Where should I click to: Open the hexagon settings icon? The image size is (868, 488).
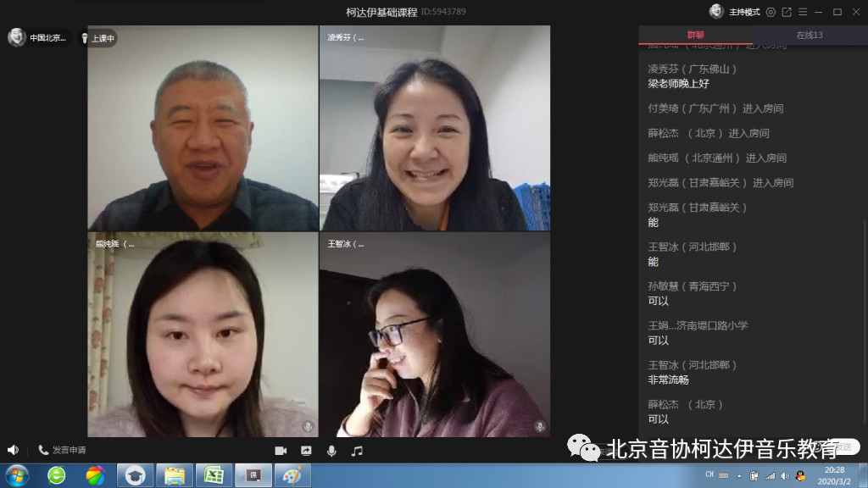pyautogui.click(x=771, y=12)
